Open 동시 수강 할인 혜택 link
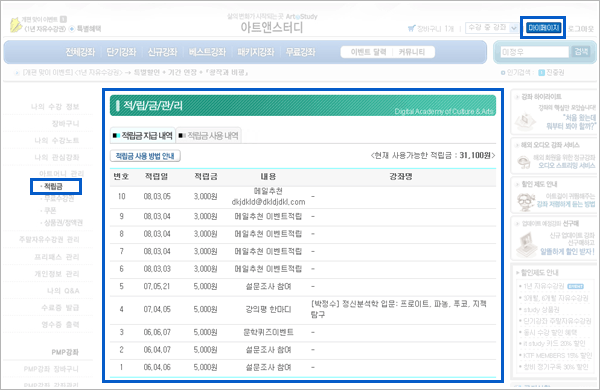This screenshot has height=390, width=600. (550, 332)
